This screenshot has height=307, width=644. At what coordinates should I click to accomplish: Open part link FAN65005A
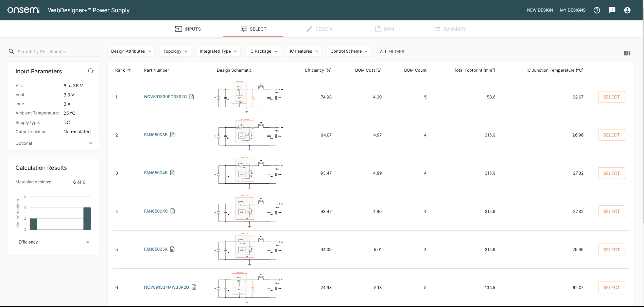(x=156, y=249)
